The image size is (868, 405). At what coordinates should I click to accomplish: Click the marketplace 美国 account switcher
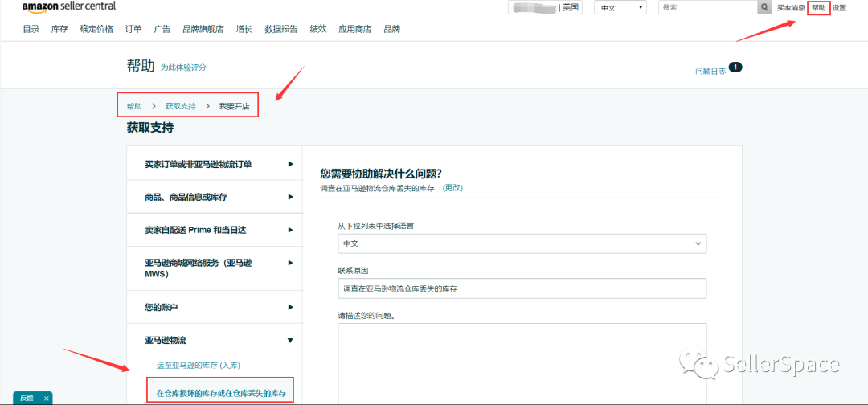(x=545, y=7)
